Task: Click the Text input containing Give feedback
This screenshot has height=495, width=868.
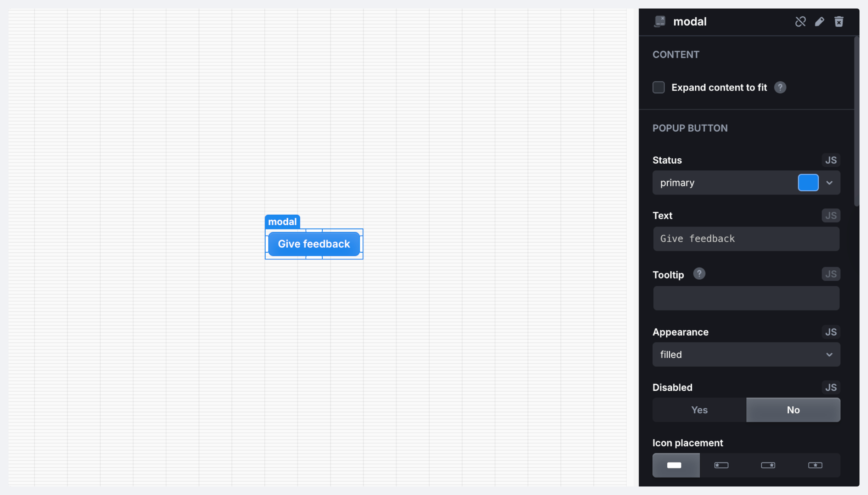Action: pyautogui.click(x=746, y=239)
